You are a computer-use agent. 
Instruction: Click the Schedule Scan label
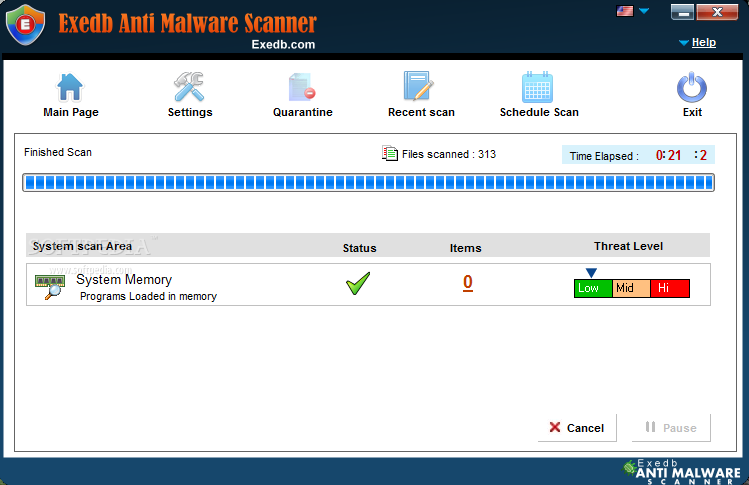(539, 112)
